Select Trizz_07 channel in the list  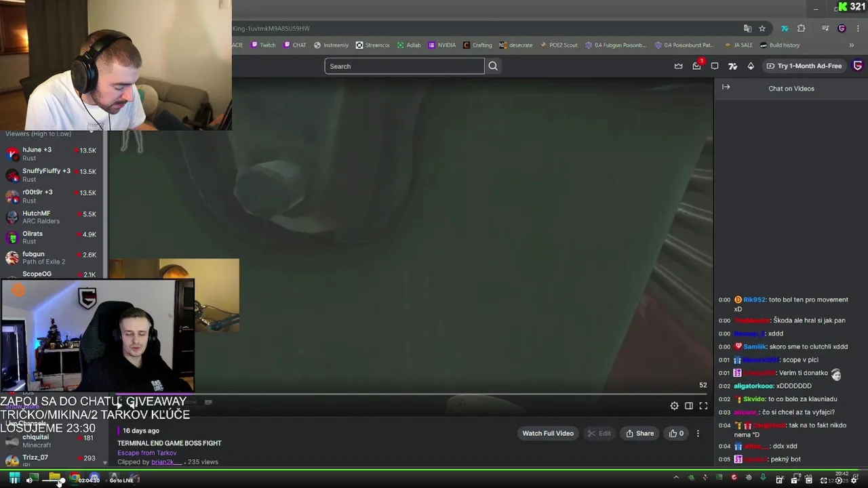(x=51, y=460)
